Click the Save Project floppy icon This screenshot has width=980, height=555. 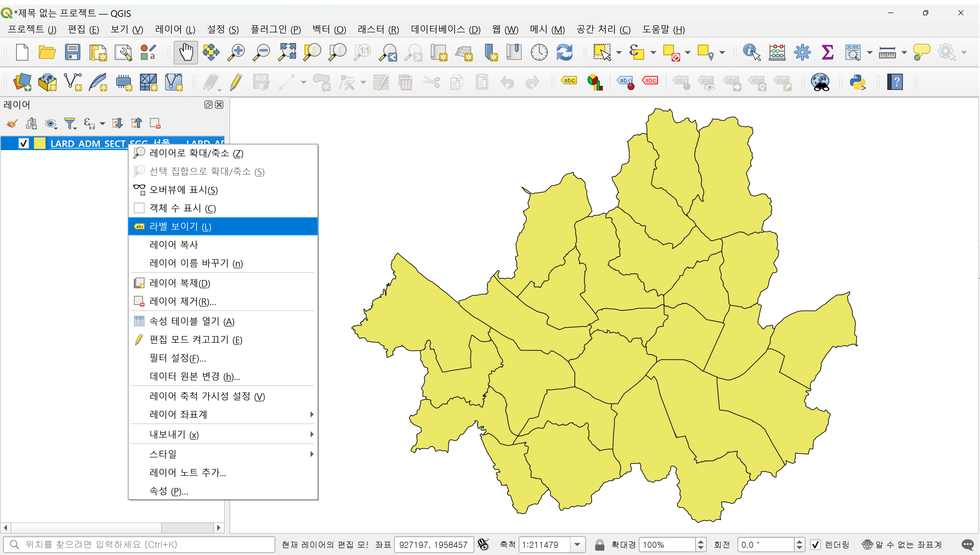72,52
